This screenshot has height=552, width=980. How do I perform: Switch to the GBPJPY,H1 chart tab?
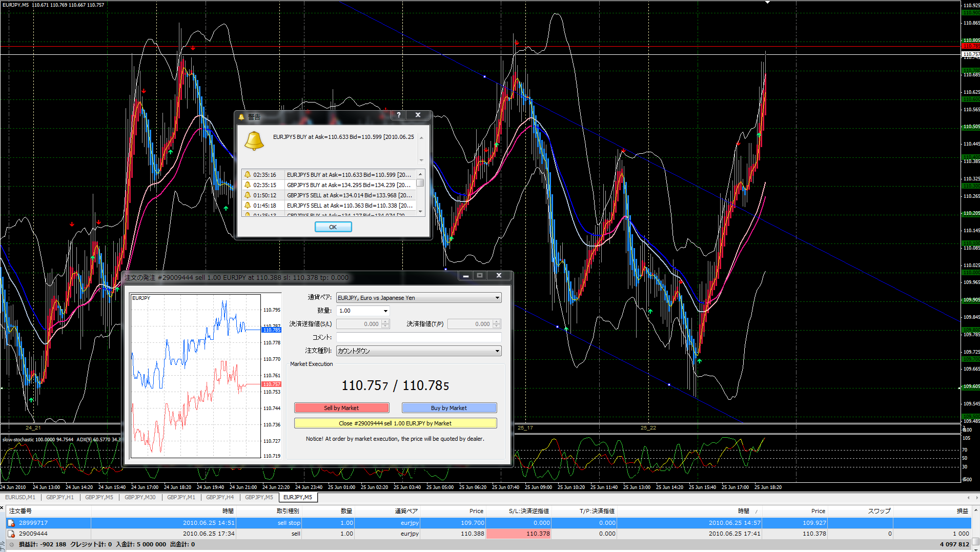pos(60,497)
